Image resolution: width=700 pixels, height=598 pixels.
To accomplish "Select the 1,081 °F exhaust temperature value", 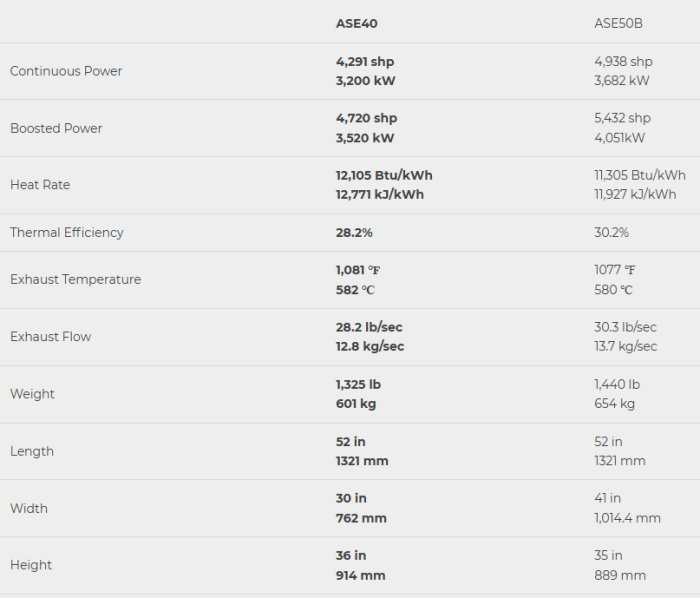I will click(358, 270).
